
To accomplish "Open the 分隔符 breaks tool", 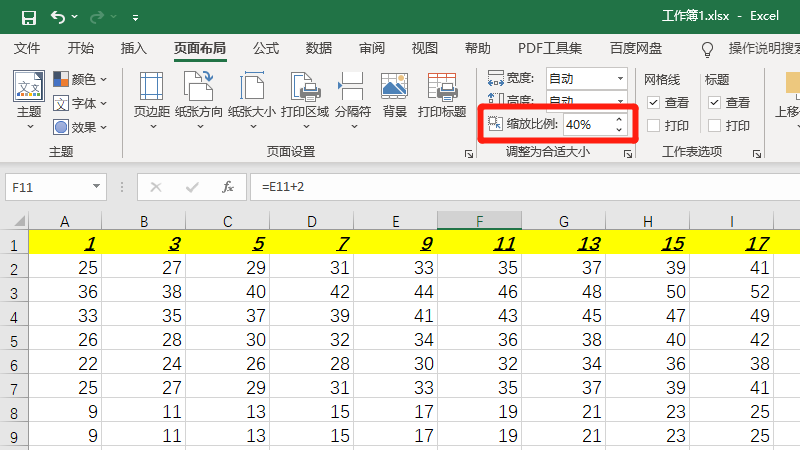I will pos(353,99).
